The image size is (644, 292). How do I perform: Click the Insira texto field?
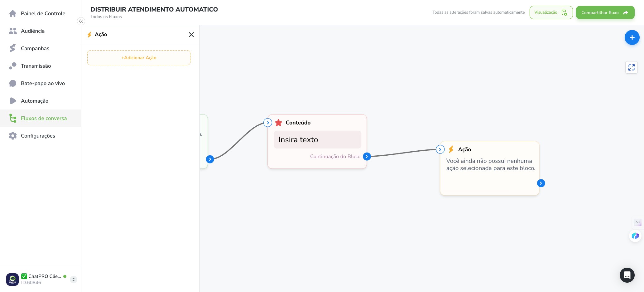click(x=317, y=139)
